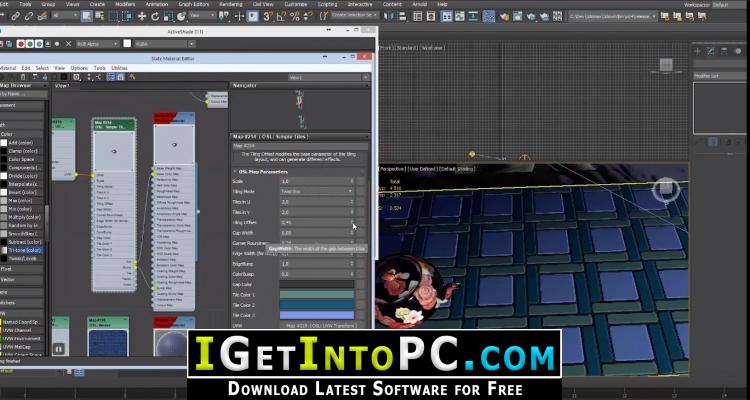Viewport: 750px width, 400px height.
Task: Choose the Select and Scale tool
Action: click(168, 16)
